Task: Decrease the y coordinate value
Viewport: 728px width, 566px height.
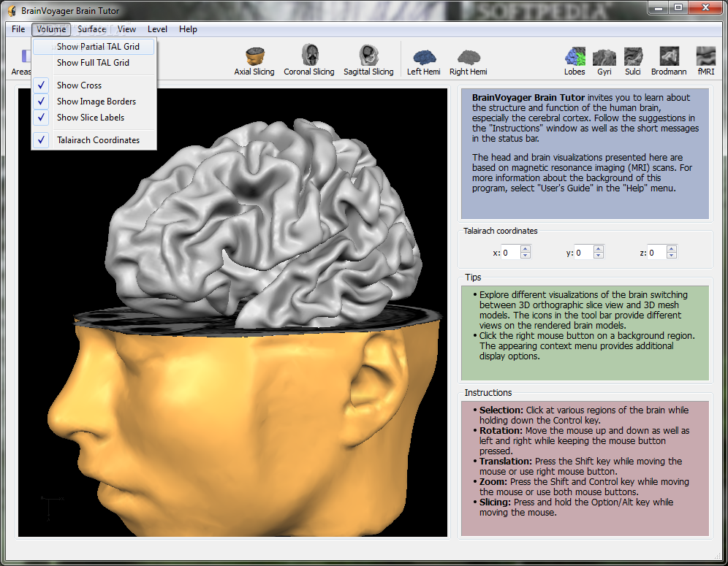Action: click(x=599, y=256)
